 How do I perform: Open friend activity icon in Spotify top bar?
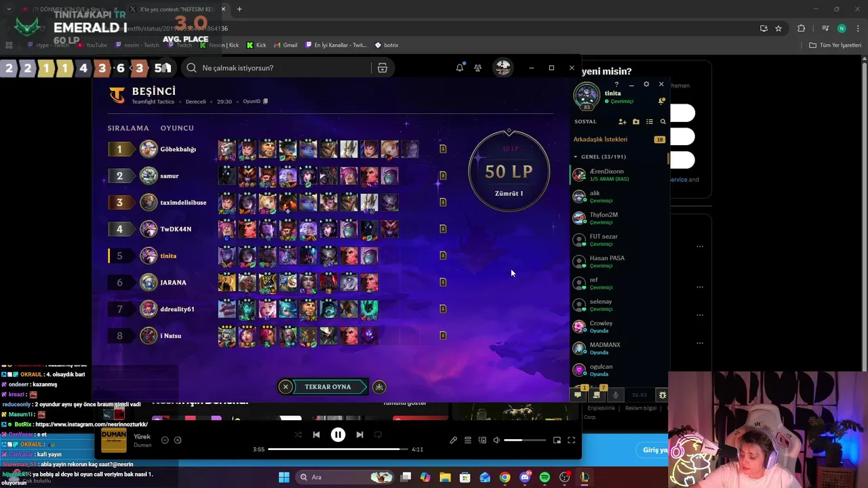click(478, 68)
